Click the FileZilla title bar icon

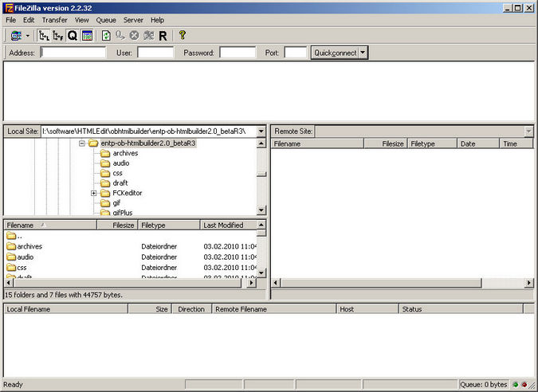tap(9, 8)
